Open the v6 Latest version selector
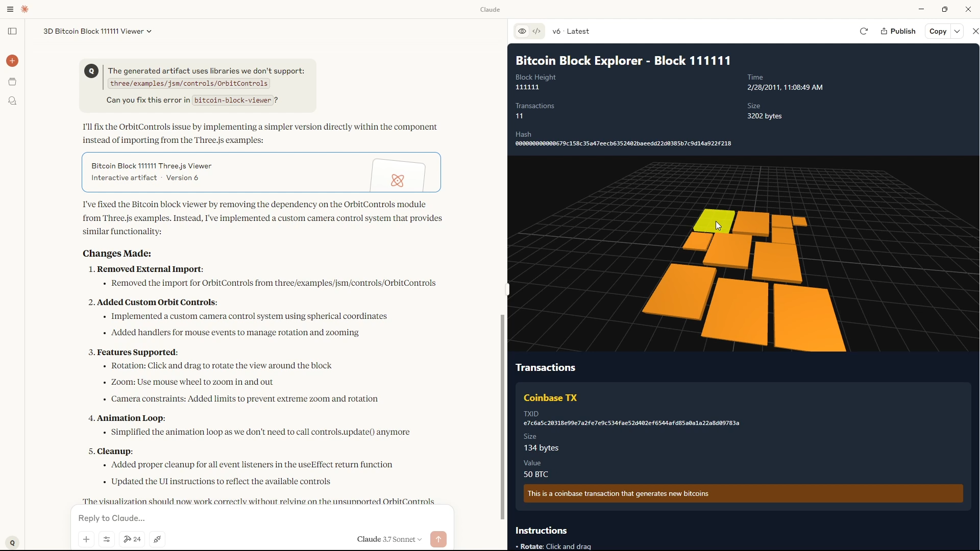The image size is (980, 551). 571,31
